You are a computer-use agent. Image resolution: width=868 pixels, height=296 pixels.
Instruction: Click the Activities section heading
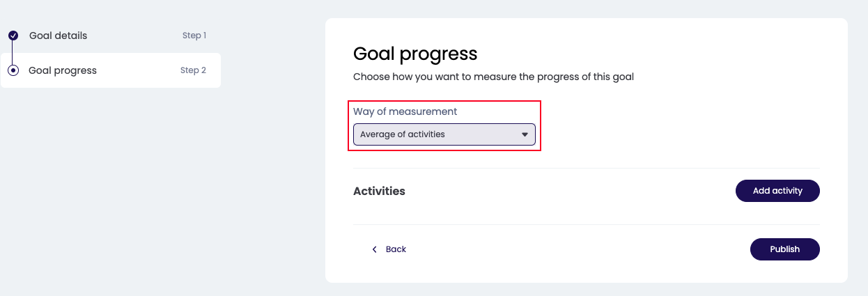[379, 191]
